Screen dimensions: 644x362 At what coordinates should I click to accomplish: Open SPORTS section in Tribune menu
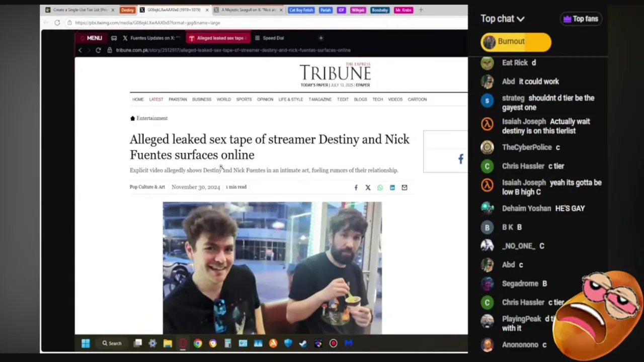click(x=244, y=100)
